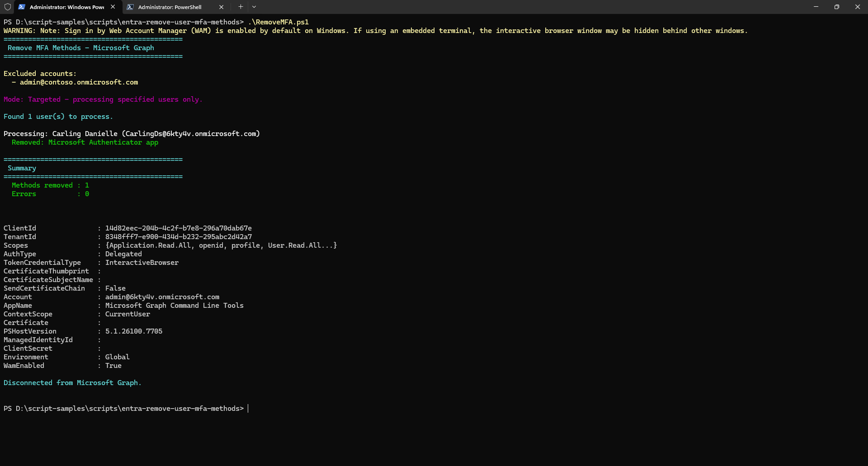Click the WAM warning message text
The image size is (868, 466).
tap(375, 30)
